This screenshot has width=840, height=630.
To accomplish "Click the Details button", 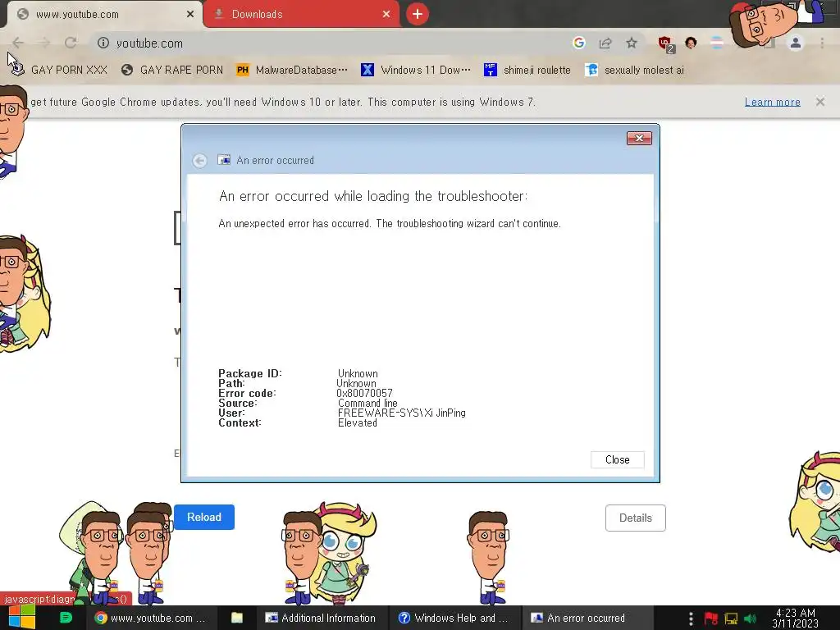I will (636, 518).
